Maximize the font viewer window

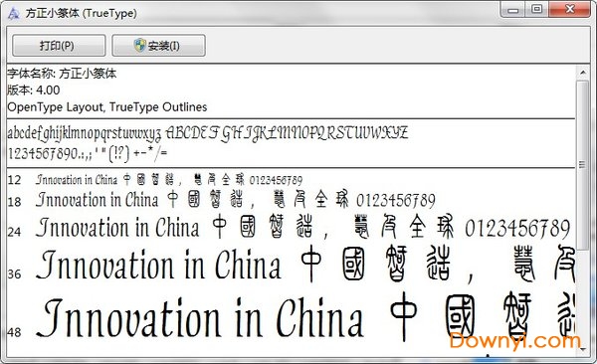pos(537,9)
